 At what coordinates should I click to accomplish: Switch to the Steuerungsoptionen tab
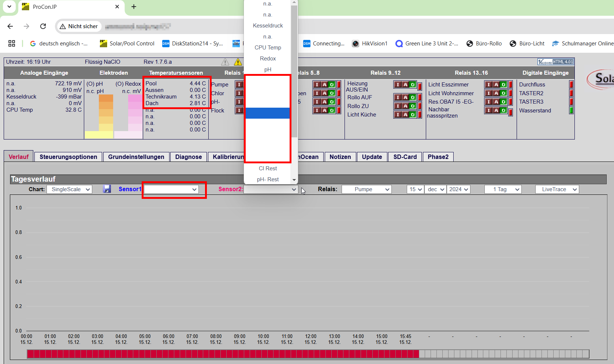pos(68,157)
